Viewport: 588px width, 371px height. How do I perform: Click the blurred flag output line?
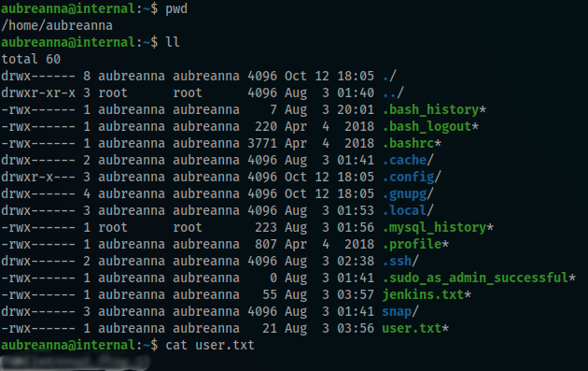click(x=75, y=362)
